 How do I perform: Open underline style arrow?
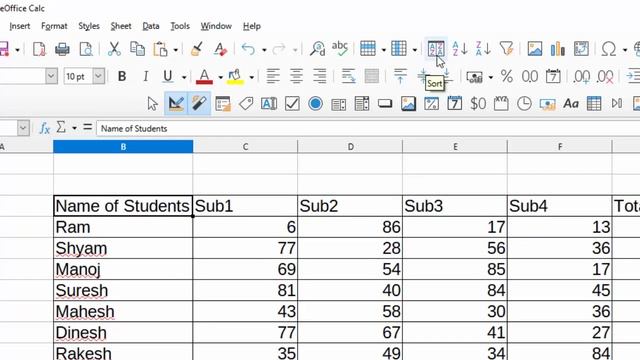tap(184, 77)
